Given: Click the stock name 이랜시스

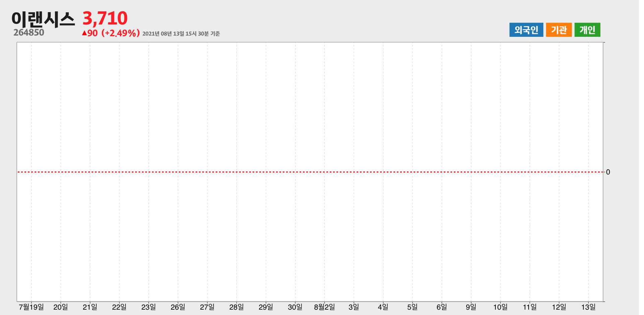Looking at the screenshot, I should click(43, 19).
